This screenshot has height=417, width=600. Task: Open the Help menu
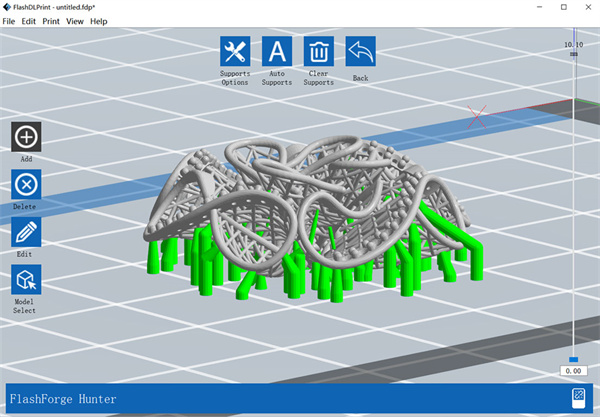(x=99, y=21)
